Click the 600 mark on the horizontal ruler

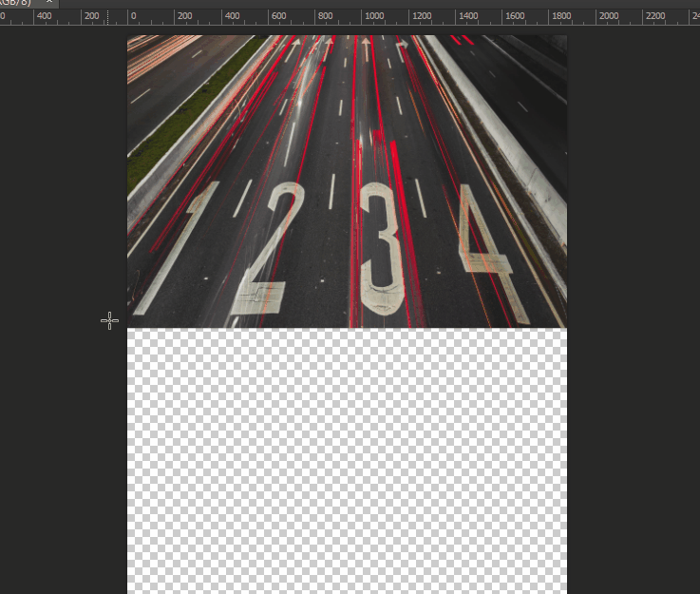pyautogui.click(x=277, y=16)
